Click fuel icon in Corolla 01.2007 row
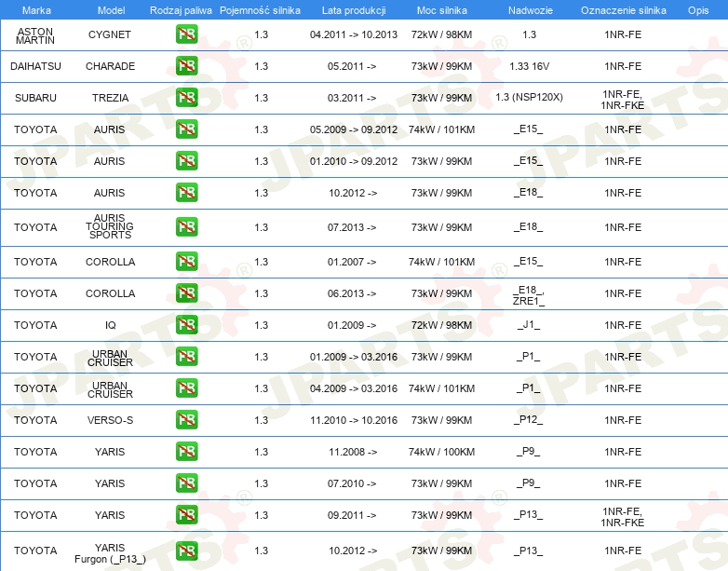728x571 pixels. tap(186, 262)
